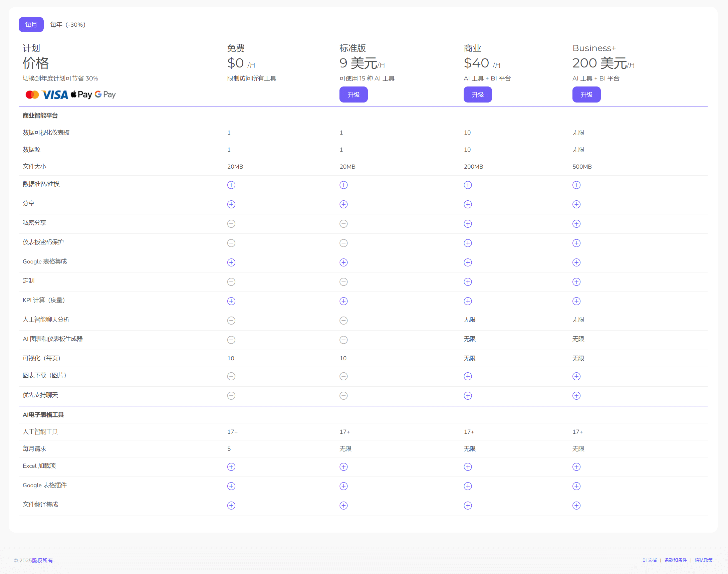Image resolution: width=728 pixels, height=574 pixels.
Task: Click 升级 button under 标准版 plan
Action: point(353,94)
